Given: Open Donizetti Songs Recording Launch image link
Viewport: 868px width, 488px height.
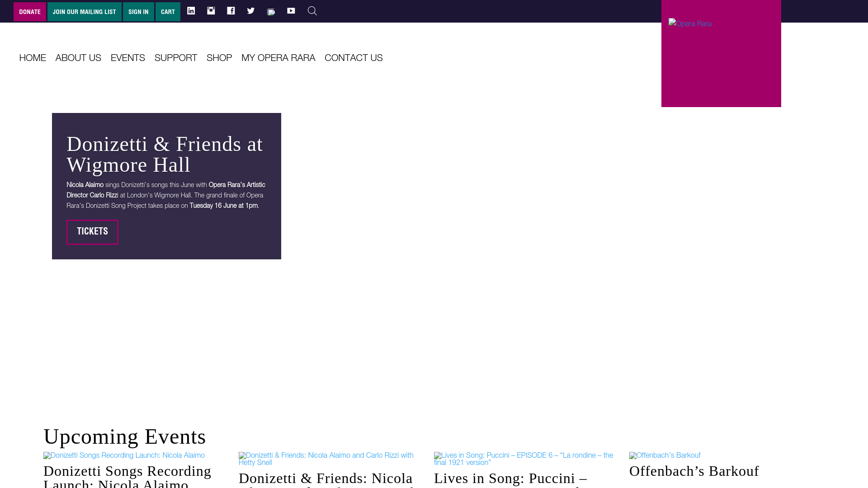Looking at the screenshot, I should 124,455.
